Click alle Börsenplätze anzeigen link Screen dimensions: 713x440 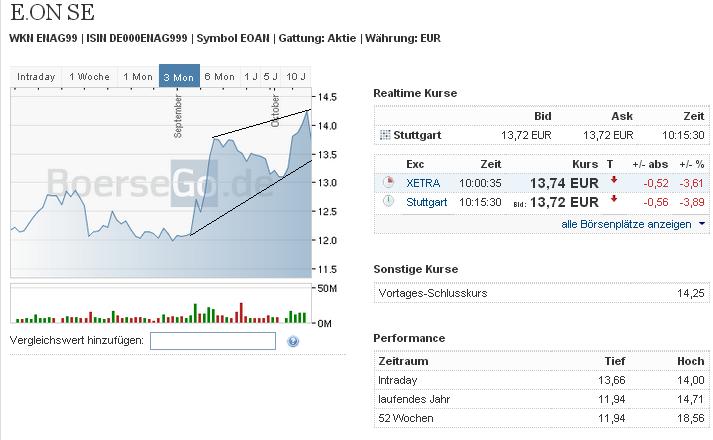tap(626, 224)
